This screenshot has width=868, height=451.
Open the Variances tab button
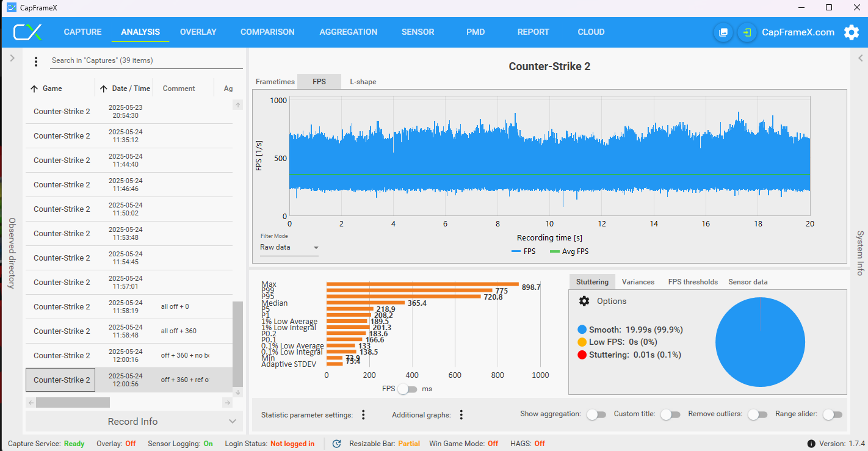pyautogui.click(x=638, y=282)
